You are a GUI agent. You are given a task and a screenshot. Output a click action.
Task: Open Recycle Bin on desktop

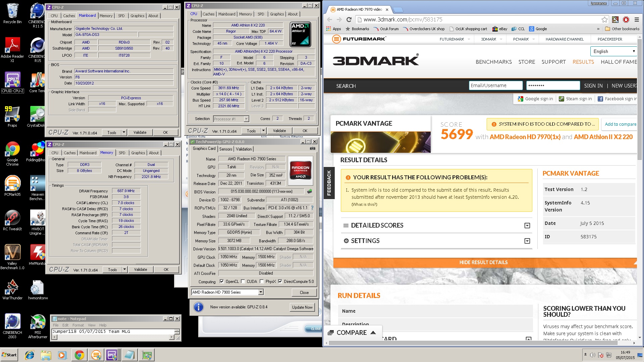pyautogui.click(x=12, y=13)
